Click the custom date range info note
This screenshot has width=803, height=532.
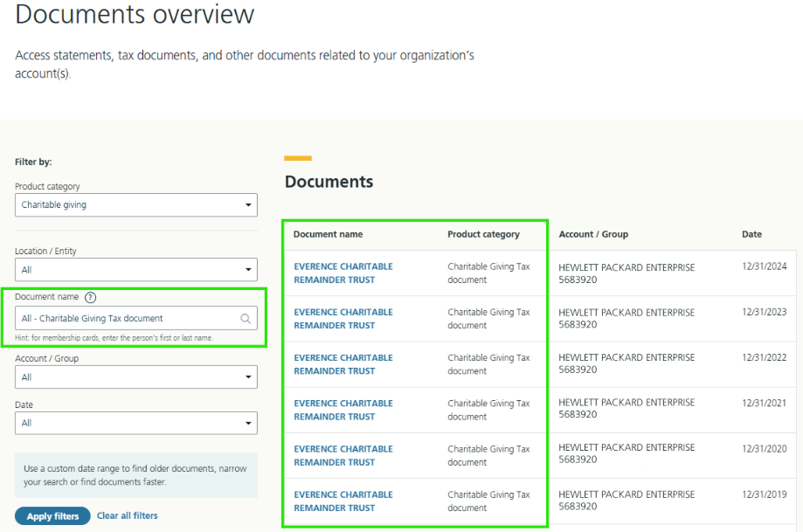point(135,475)
